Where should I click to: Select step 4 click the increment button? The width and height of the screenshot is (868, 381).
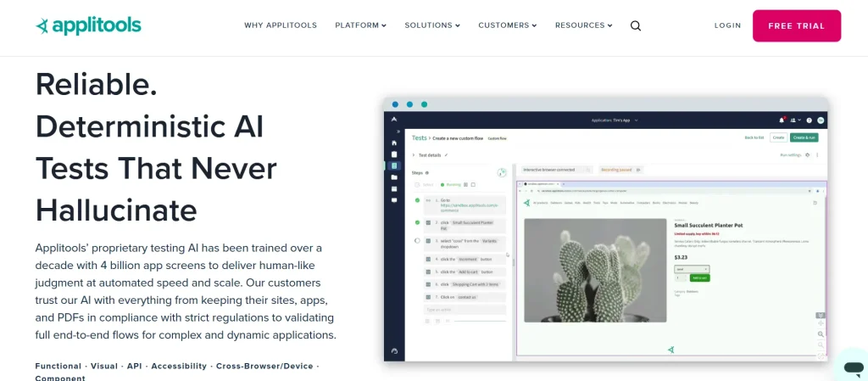465,259
